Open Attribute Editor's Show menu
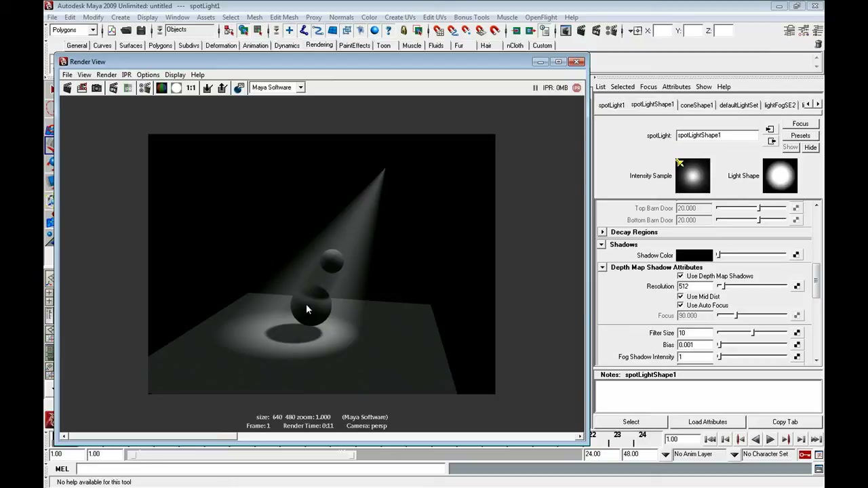Viewport: 868px width, 488px height. tap(704, 87)
